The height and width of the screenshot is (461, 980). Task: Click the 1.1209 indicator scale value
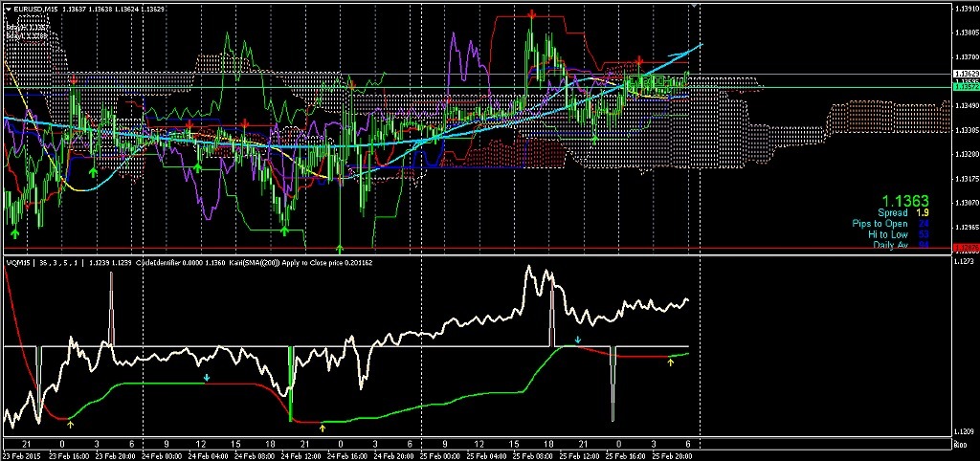pyautogui.click(x=965, y=431)
